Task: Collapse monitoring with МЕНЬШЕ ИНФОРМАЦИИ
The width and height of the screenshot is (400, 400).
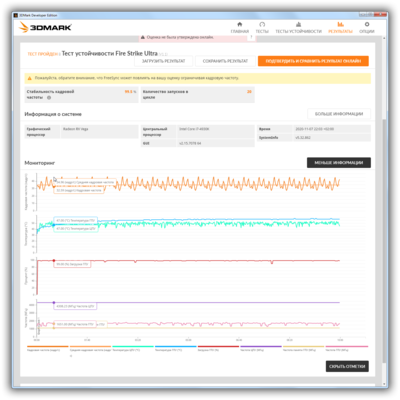Action: (x=339, y=163)
